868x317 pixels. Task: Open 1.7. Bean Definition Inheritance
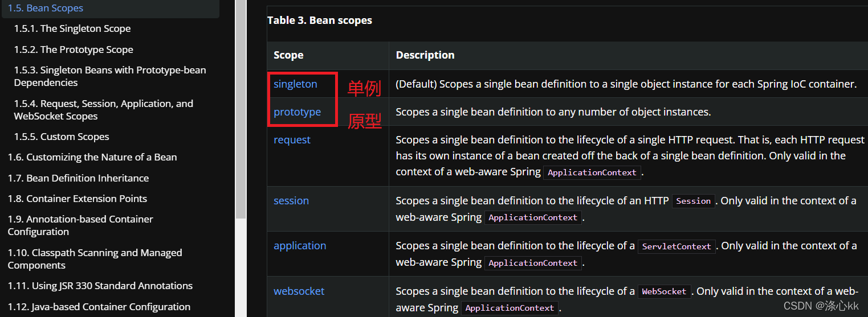tap(78, 178)
